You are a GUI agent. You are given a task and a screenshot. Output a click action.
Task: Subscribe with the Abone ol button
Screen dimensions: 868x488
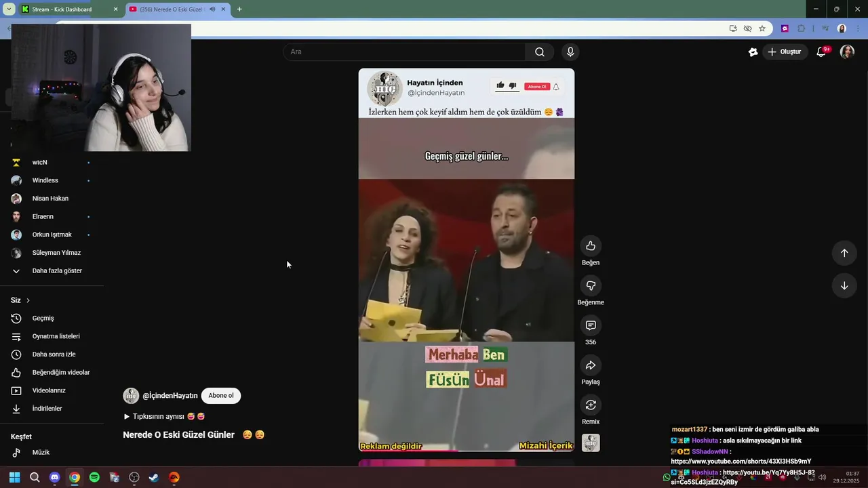[220, 396]
